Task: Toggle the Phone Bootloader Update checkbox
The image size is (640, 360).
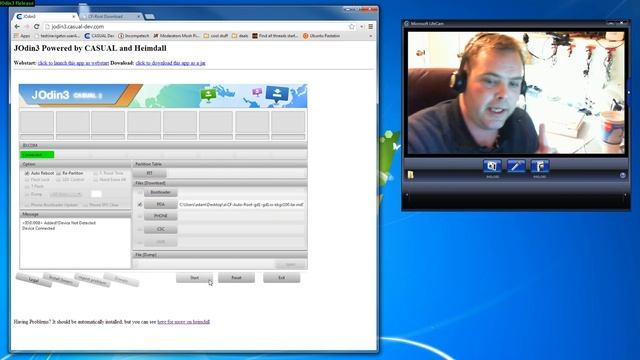Action: (x=27, y=204)
